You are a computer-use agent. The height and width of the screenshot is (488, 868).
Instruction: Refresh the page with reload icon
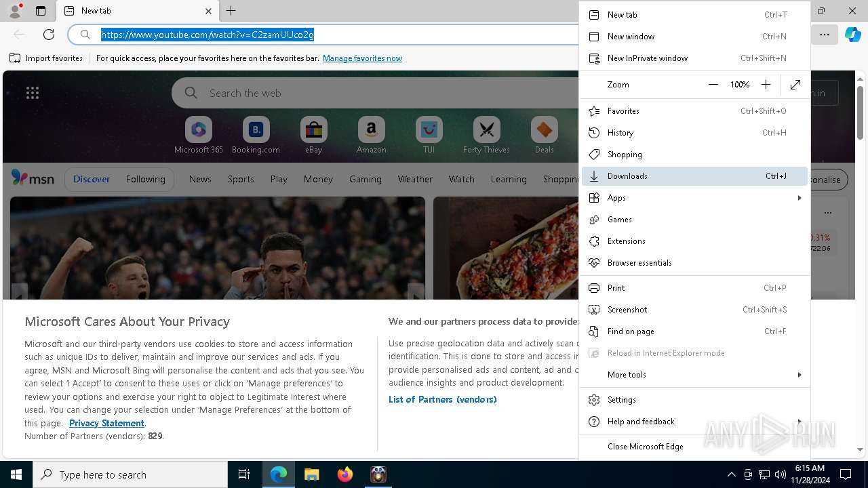(49, 35)
